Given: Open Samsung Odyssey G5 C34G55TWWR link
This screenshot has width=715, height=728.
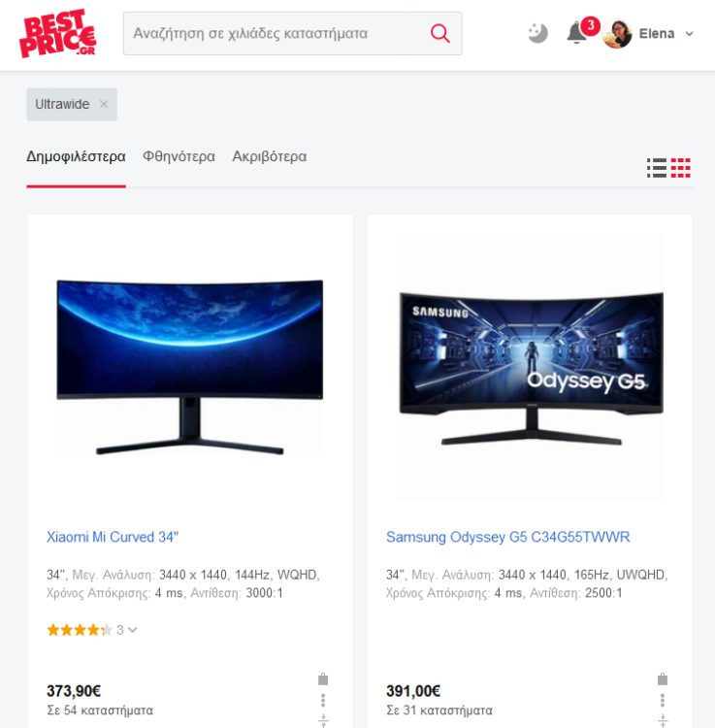Looking at the screenshot, I should (x=508, y=537).
